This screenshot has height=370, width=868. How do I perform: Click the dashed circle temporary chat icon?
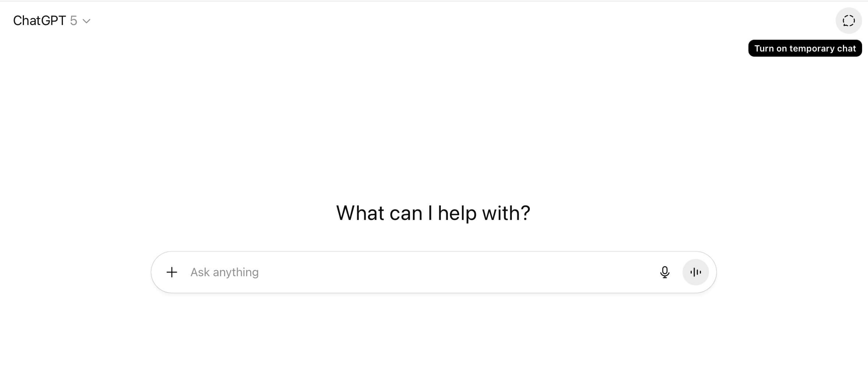[x=848, y=21]
